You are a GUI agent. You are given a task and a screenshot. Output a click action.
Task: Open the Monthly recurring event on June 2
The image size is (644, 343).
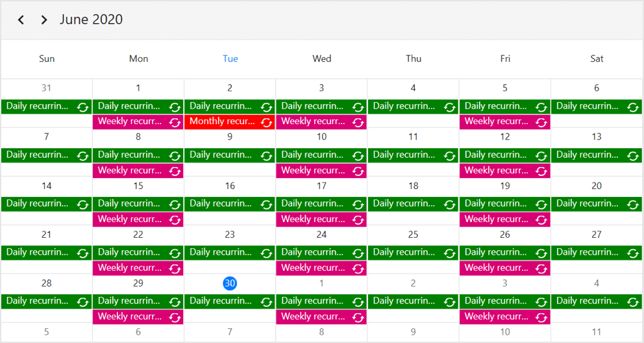[x=222, y=121]
